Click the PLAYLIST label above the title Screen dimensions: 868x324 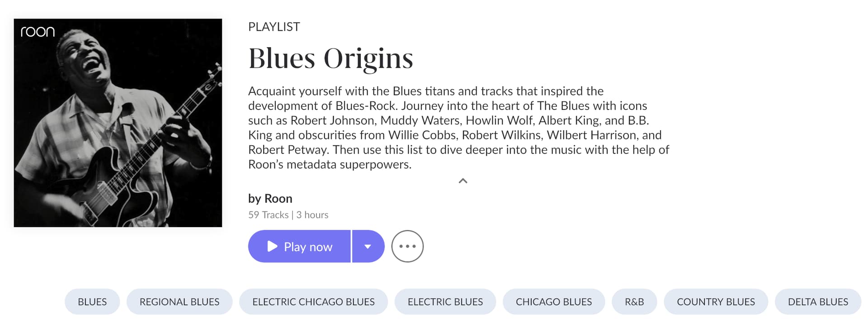point(274,27)
